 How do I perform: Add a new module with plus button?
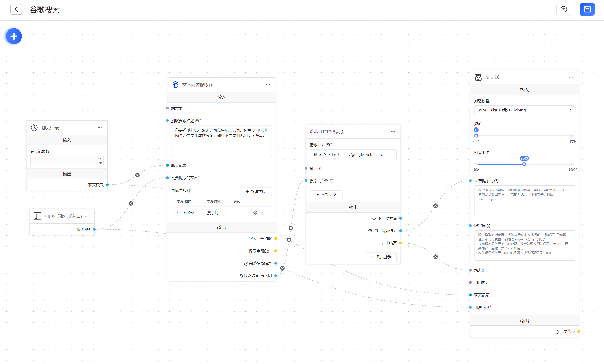[14, 36]
